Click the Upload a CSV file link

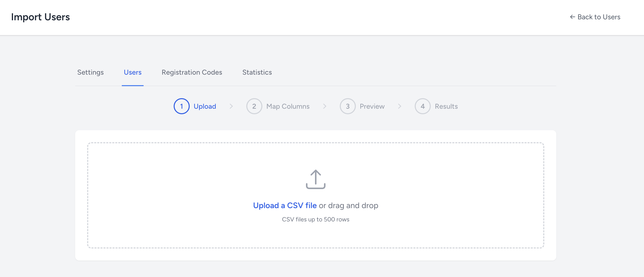[x=285, y=205]
